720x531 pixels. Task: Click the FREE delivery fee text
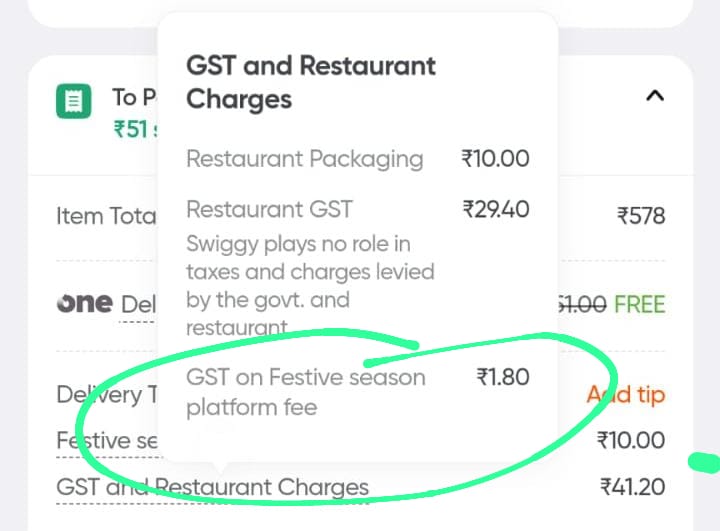click(639, 305)
